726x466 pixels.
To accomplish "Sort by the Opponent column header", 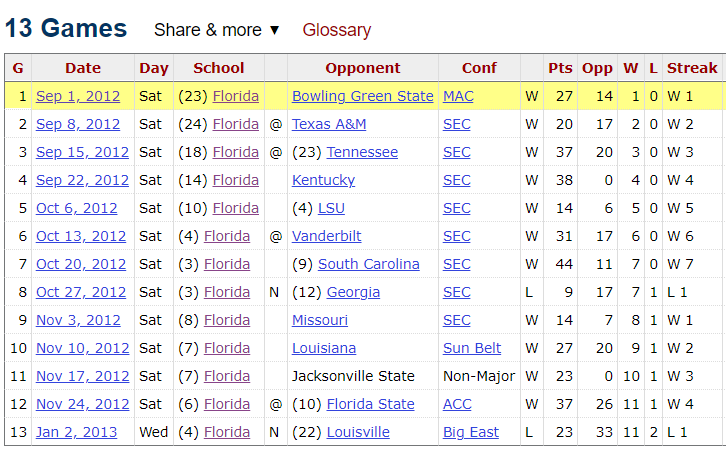I will [x=362, y=68].
